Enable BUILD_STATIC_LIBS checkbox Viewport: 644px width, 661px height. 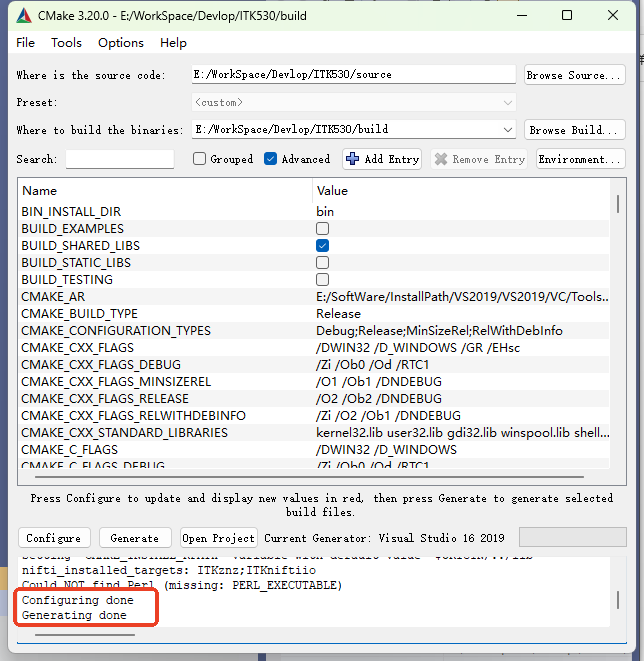click(x=322, y=263)
